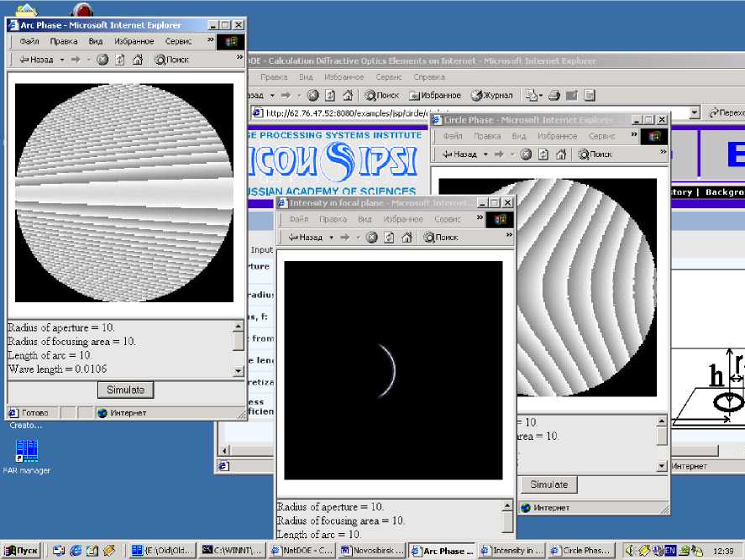Expand hidden toolbar chevron in Arc Phase window
This screenshot has width=745, height=560.
coord(239,58)
